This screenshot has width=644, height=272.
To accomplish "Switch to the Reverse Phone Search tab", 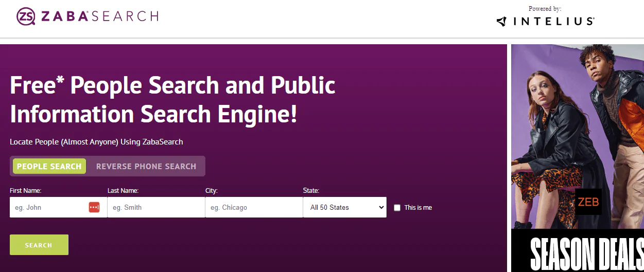I will point(146,166).
